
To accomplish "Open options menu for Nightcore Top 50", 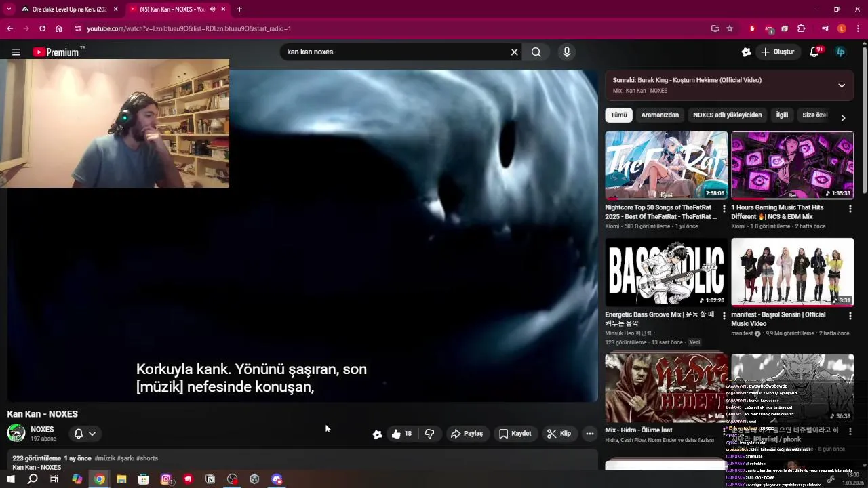I will tap(724, 209).
